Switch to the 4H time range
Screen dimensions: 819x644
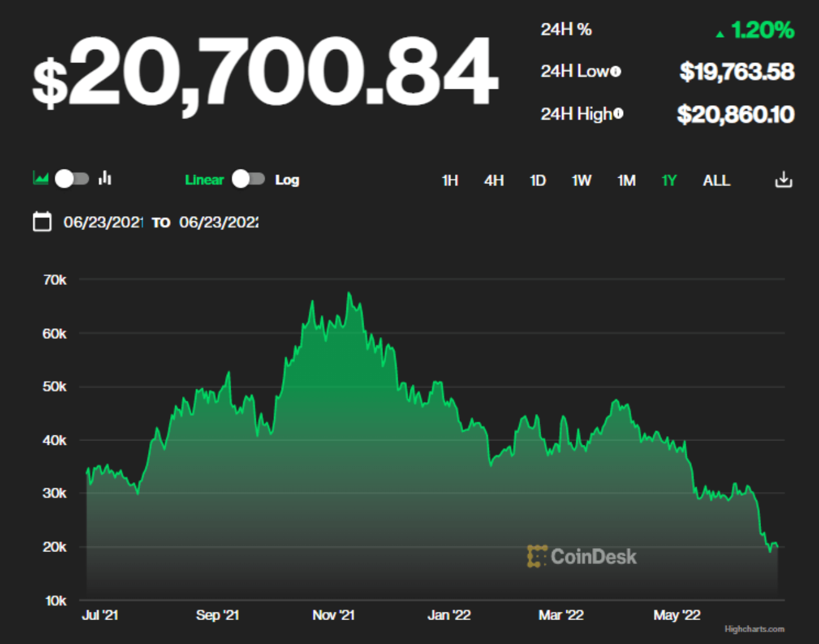click(493, 181)
